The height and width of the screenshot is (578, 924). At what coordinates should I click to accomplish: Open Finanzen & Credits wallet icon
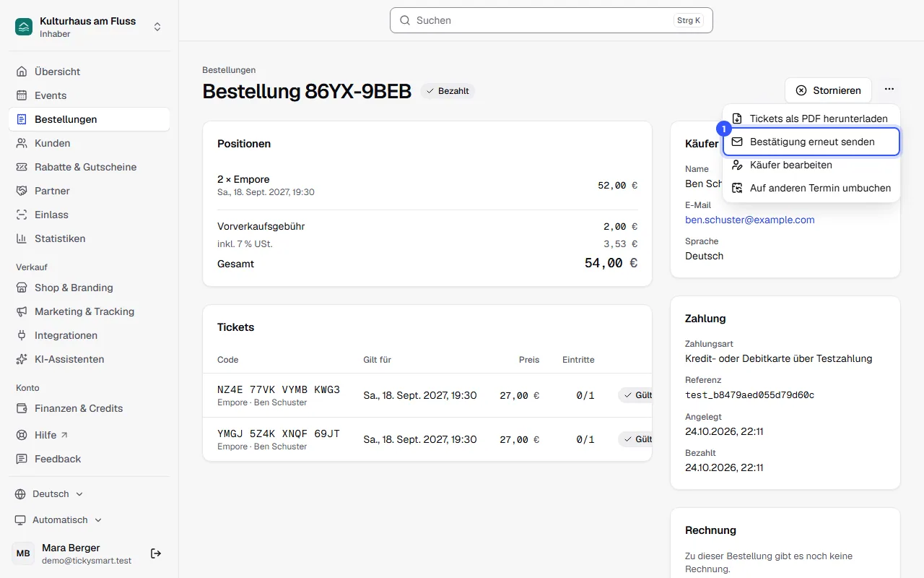pos(22,408)
